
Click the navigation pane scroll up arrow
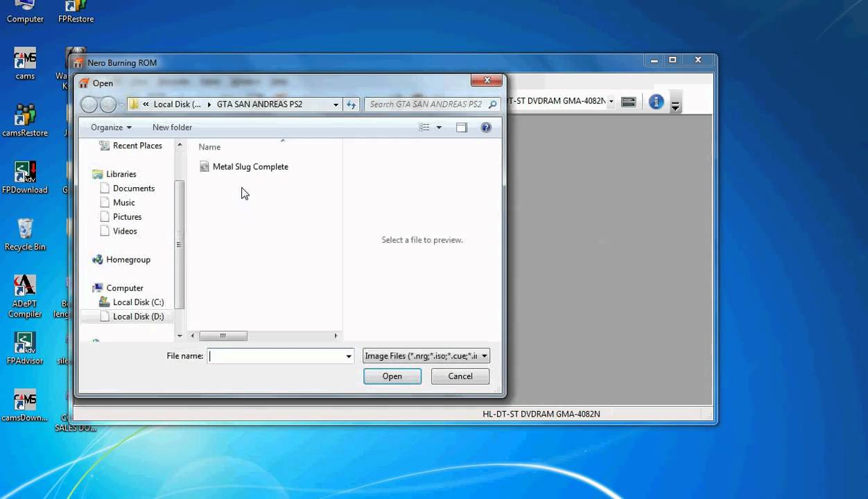pyautogui.click(x=180, y=145)
